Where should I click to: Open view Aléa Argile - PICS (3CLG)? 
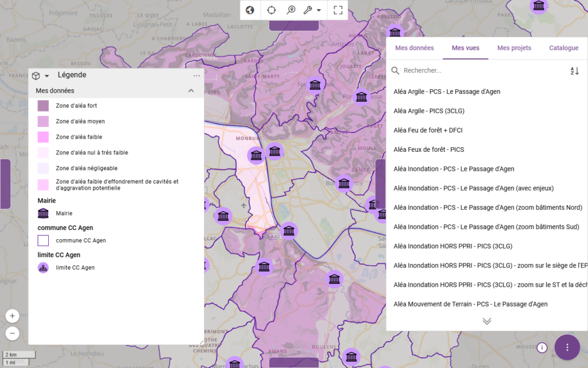[428, 111]
